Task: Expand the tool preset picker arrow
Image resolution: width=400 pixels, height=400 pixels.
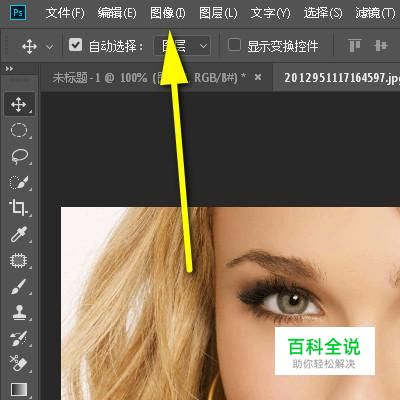Action: click(x=49, y=47)
